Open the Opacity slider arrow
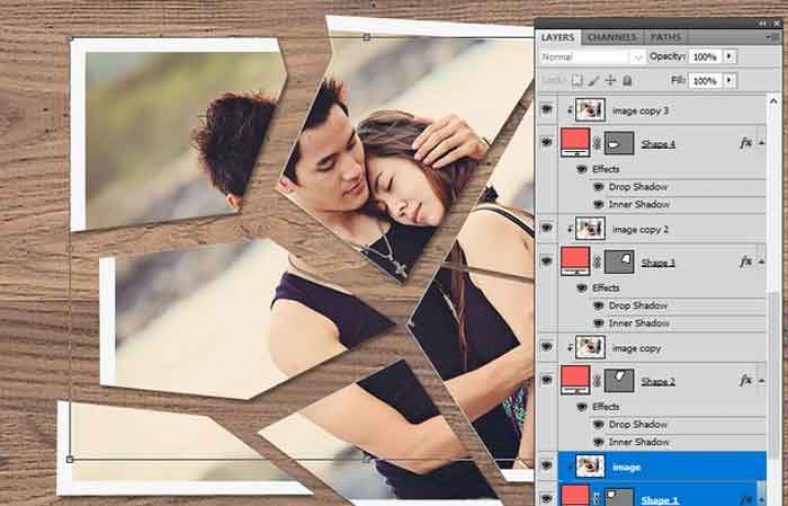Viewport: 788px width, 506px height. pyautogui.click(x=730, y=56)
